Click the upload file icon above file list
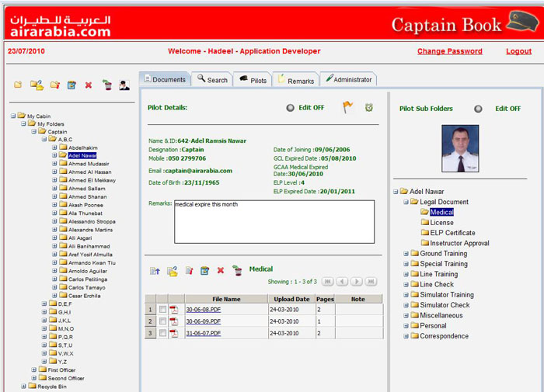Viewport: 544px width, 392px height. click(x=155, y=270)
